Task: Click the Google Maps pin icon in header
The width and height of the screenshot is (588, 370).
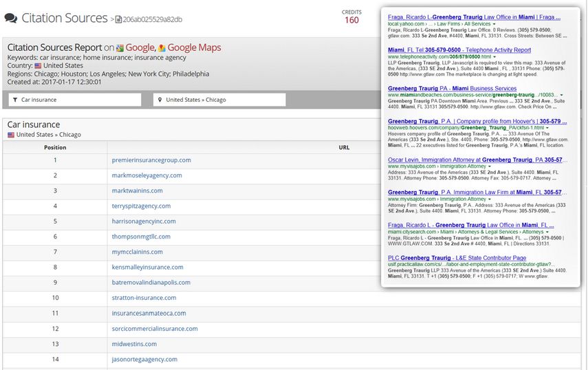Action: (x=162, y=48)
